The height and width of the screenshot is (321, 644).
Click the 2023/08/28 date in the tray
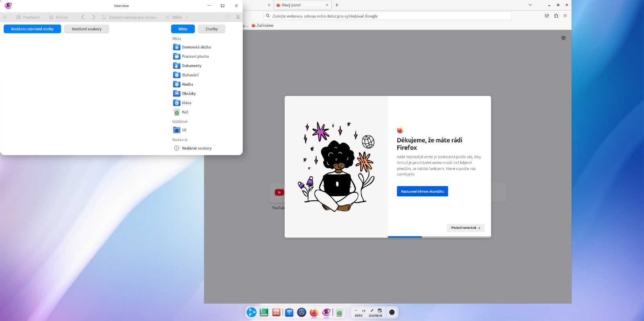tap(375, 316)
